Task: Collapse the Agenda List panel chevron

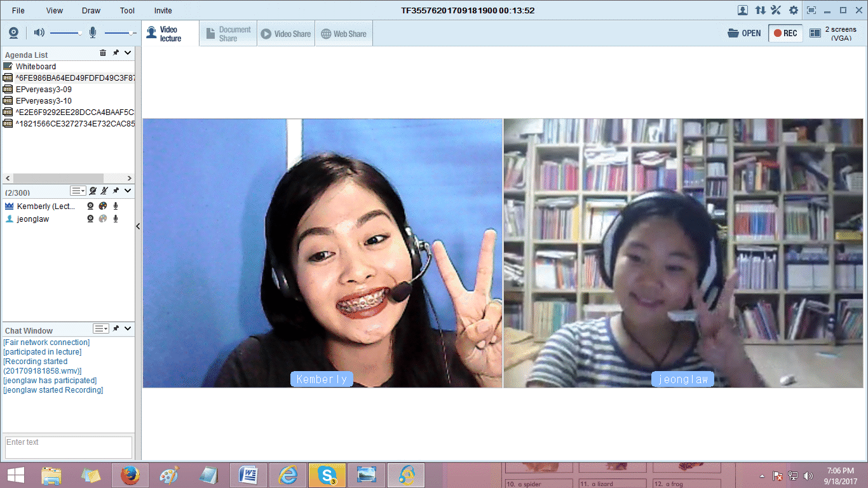Action: pyautogui.click(x=128, y=53)
